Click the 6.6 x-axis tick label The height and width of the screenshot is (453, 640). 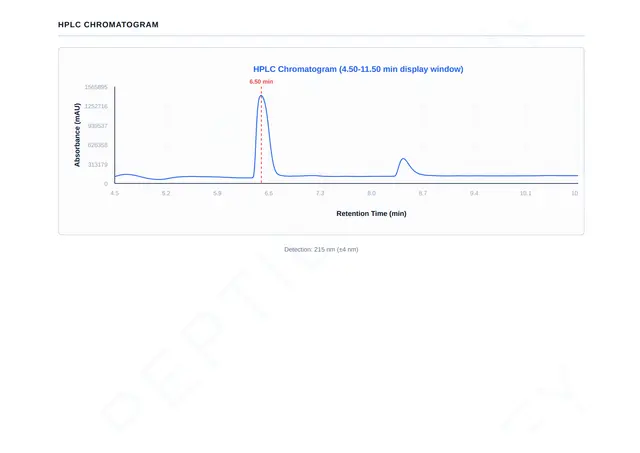tap(269, 193)
